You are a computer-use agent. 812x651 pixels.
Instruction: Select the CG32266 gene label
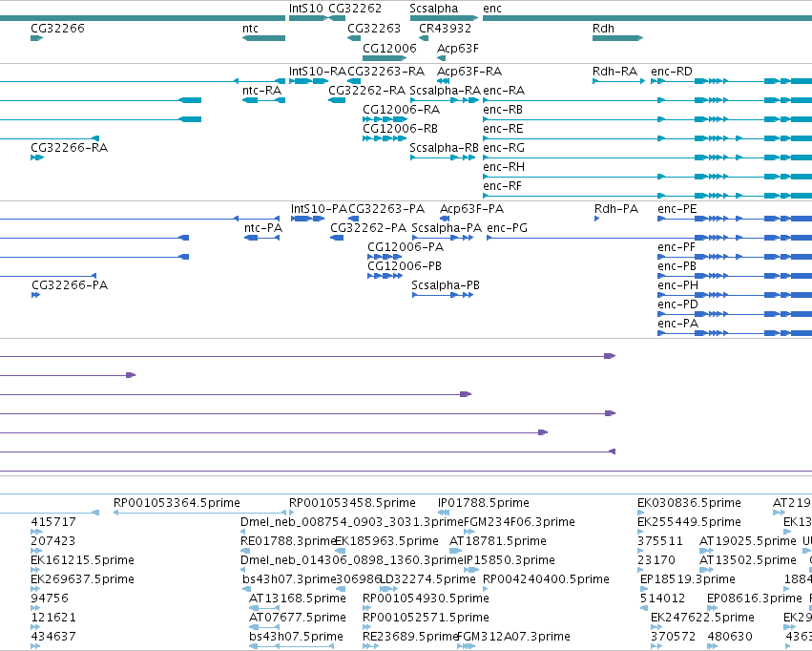[57, 28]
